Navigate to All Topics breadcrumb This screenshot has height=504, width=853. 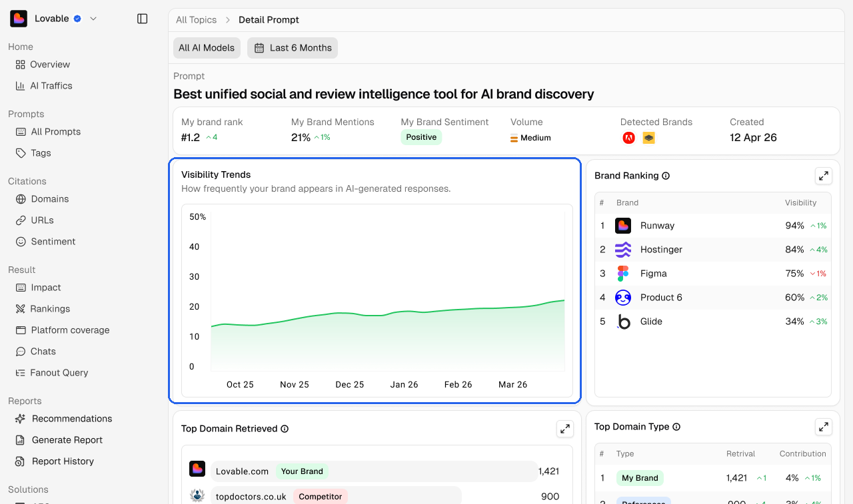tap(196, 20)
